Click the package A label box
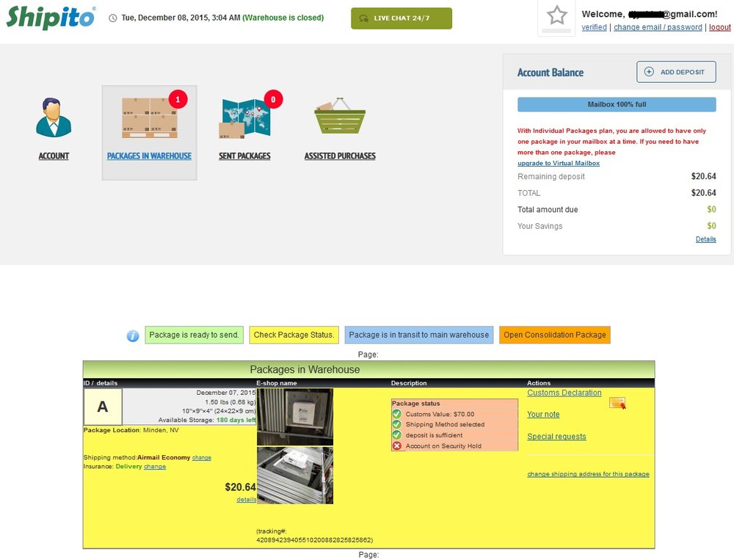This screenshot has width=734, height=560. point(103,407)
